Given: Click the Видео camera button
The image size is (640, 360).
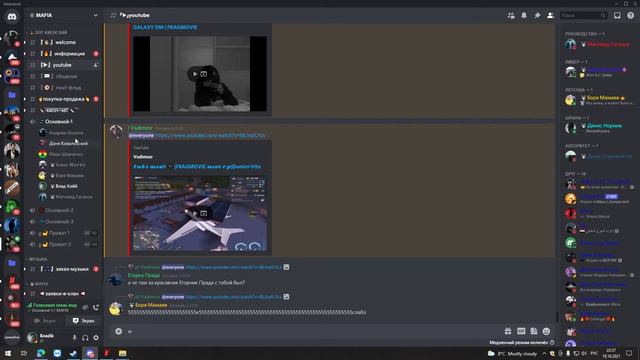Looking at the screenshot, I should [45, 321].
